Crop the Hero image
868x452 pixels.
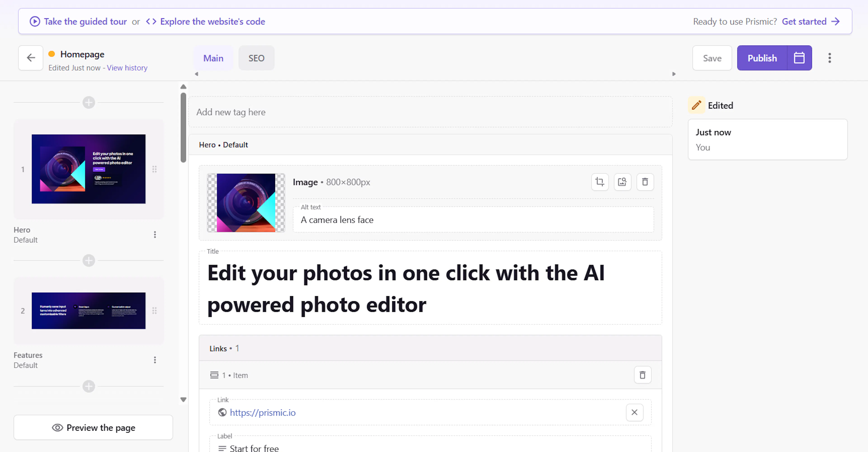[x=600, y=182]
